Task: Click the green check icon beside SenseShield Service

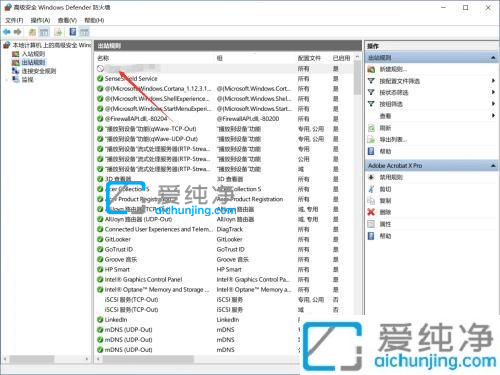Action: pyautogui.click(x=100, y=79)
